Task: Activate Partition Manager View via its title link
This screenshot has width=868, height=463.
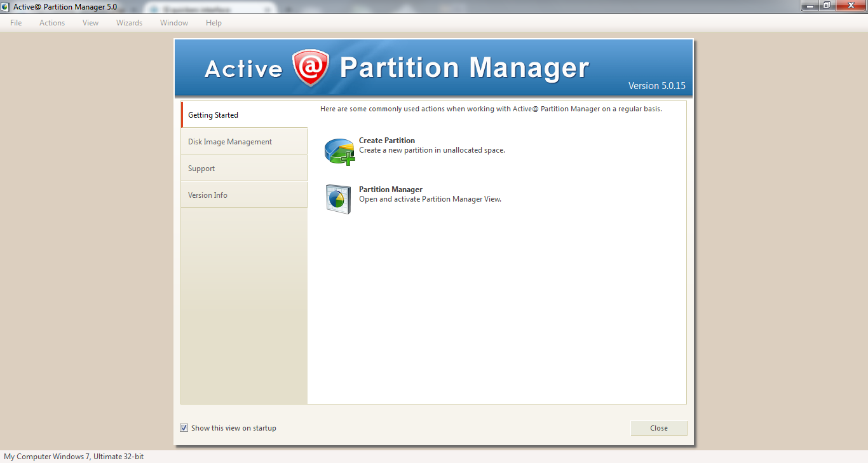Action: point(390,189)
